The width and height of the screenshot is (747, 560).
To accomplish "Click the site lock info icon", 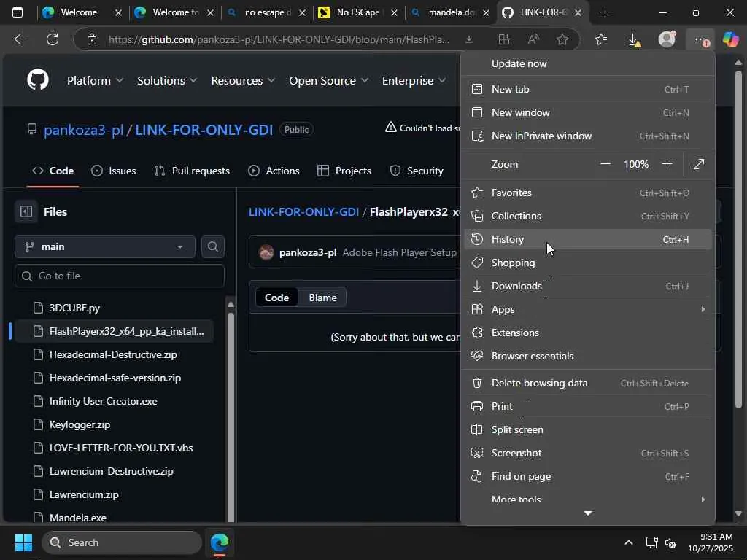I will coord(92,39).
